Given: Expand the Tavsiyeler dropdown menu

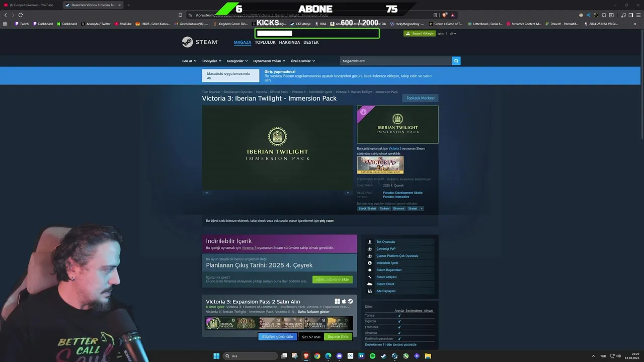Looking at the screenshot, I should (211, 61).
